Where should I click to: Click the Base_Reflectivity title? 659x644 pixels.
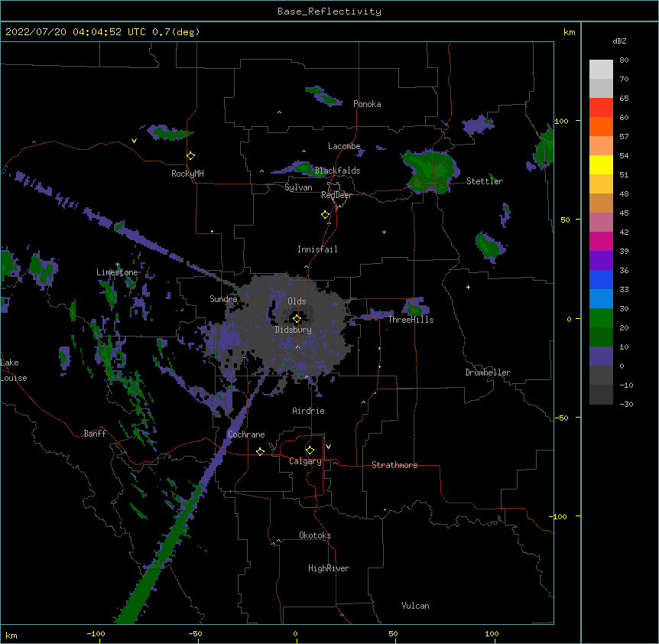(329, 11)
